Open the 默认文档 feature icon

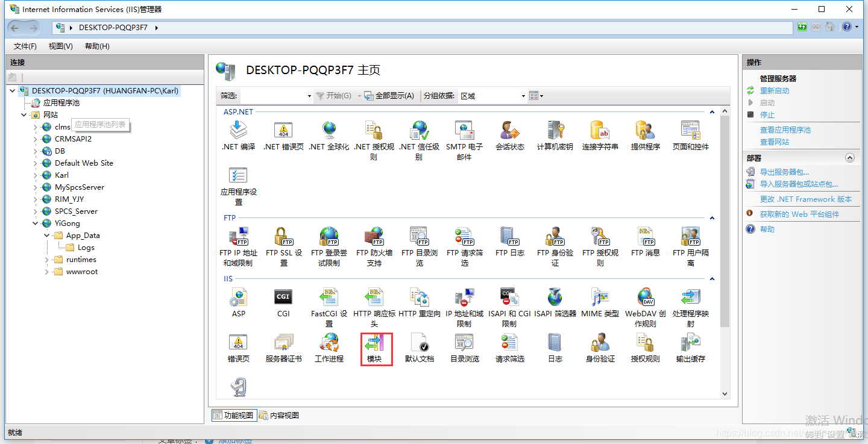[x=420, y=348]
